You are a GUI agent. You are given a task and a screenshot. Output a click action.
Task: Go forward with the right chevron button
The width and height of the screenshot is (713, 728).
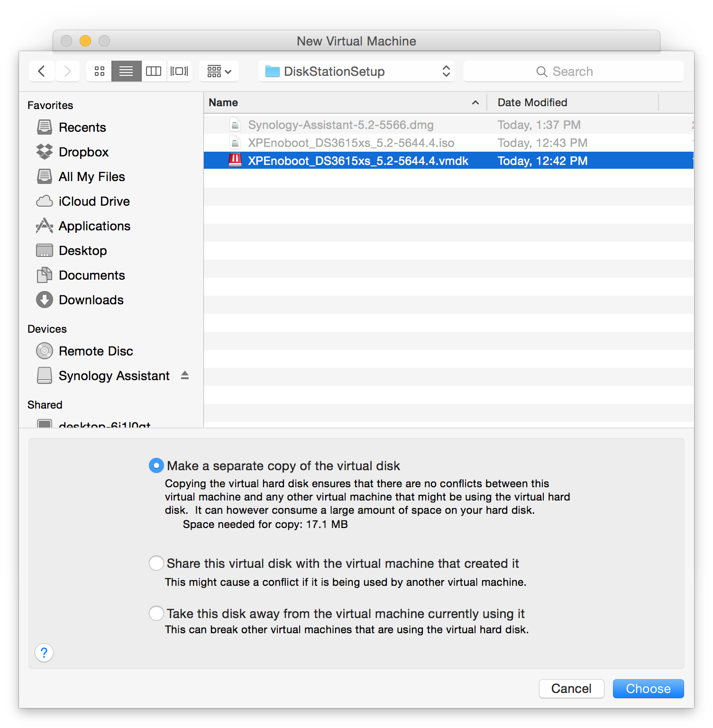click(67, 71)
